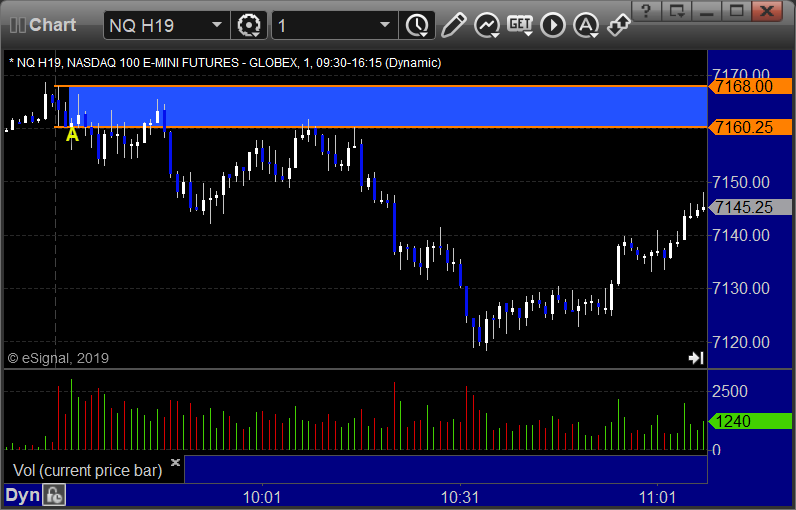Click the 7168.00 orange price label
Image resolution: width=796 pixels, height=510 pixels.
750,86
